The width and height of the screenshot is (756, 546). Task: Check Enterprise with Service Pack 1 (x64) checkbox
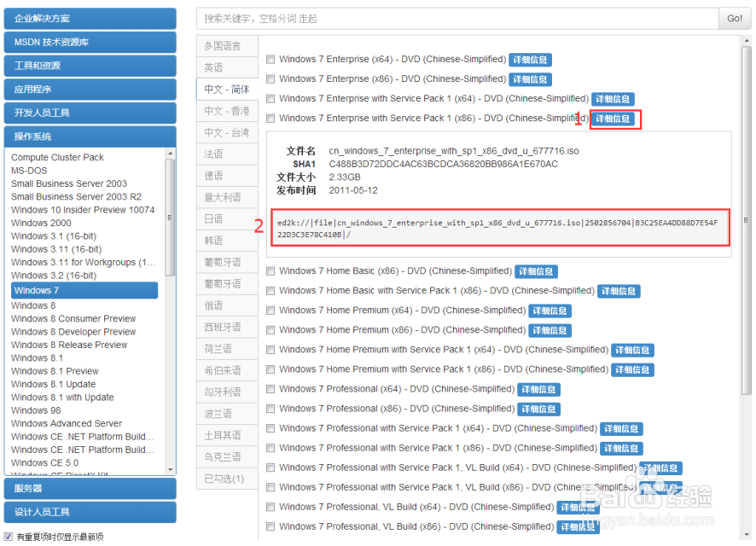(270, 99)
